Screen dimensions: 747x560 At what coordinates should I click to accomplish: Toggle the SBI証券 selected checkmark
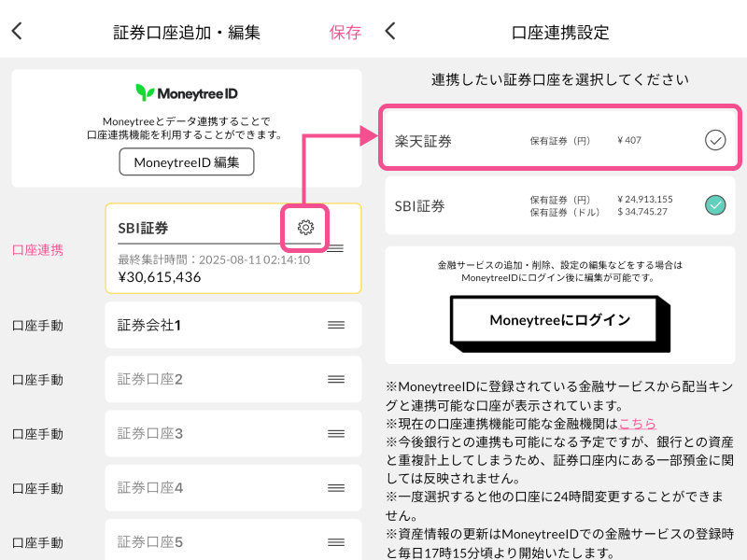(x=715, y=205)
